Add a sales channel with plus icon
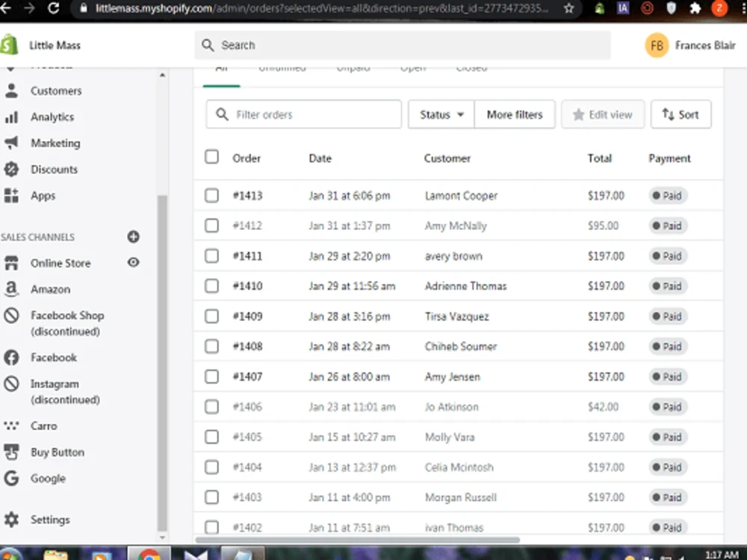 (x=134, y=237)
